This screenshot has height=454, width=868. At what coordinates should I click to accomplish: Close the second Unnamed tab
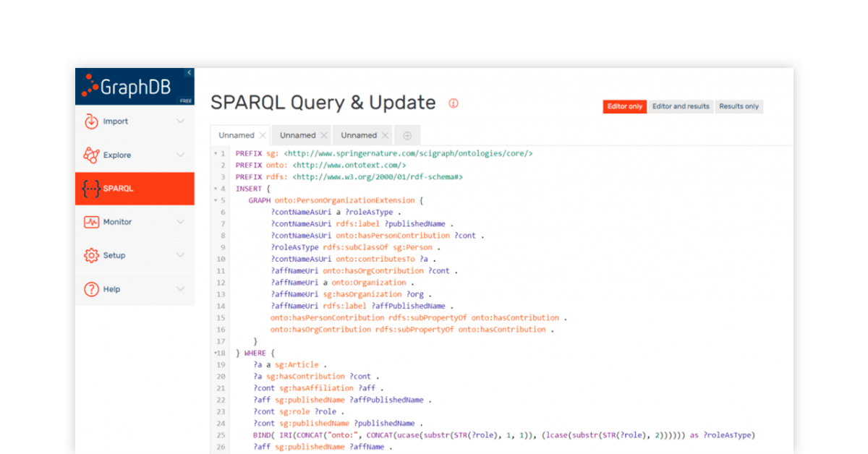click(324, 135)
